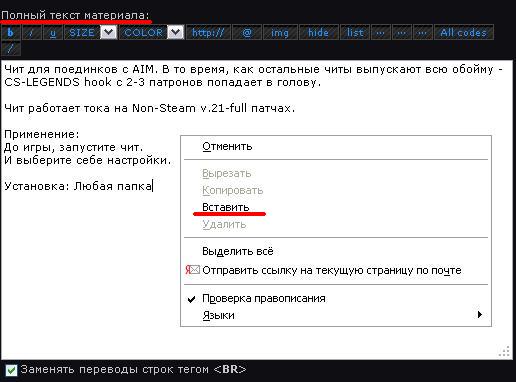The width and height of the screenshot is (516, 382).
Task: Insert list with list button
Action: (355, 32)
